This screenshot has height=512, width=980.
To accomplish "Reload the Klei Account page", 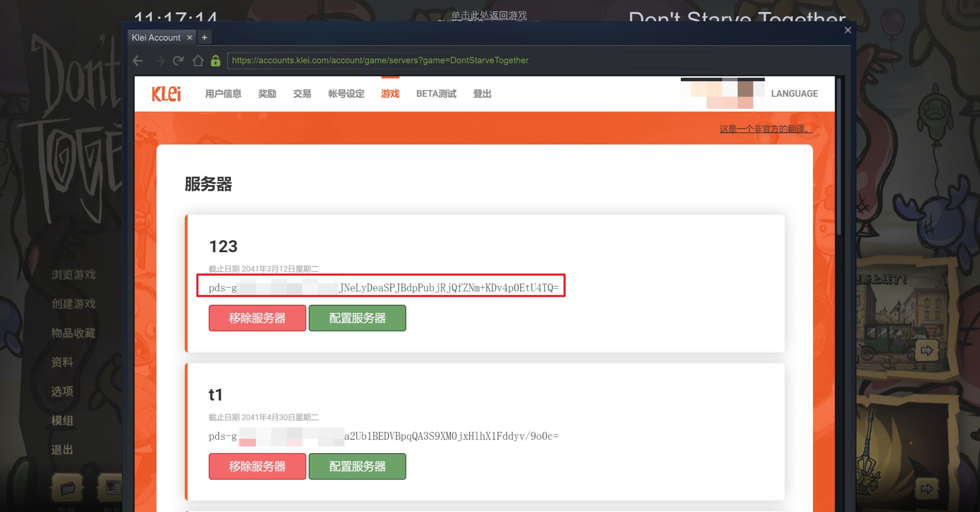I will point(178,60).
